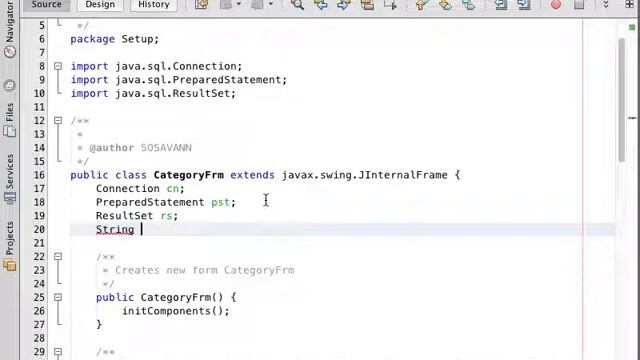640x360 pixels.
Task: Click the minimized window icon below Navigator
Action: 10,85
